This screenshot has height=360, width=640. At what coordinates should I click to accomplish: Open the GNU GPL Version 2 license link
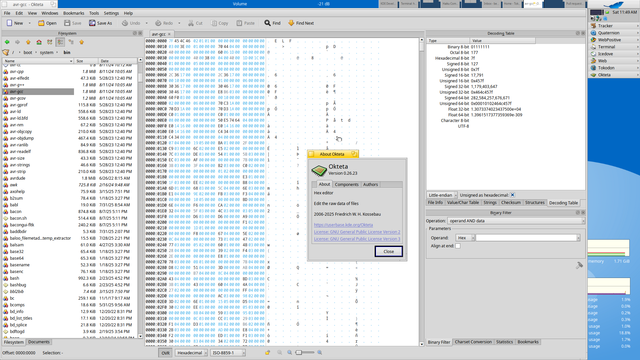[357, 232]
